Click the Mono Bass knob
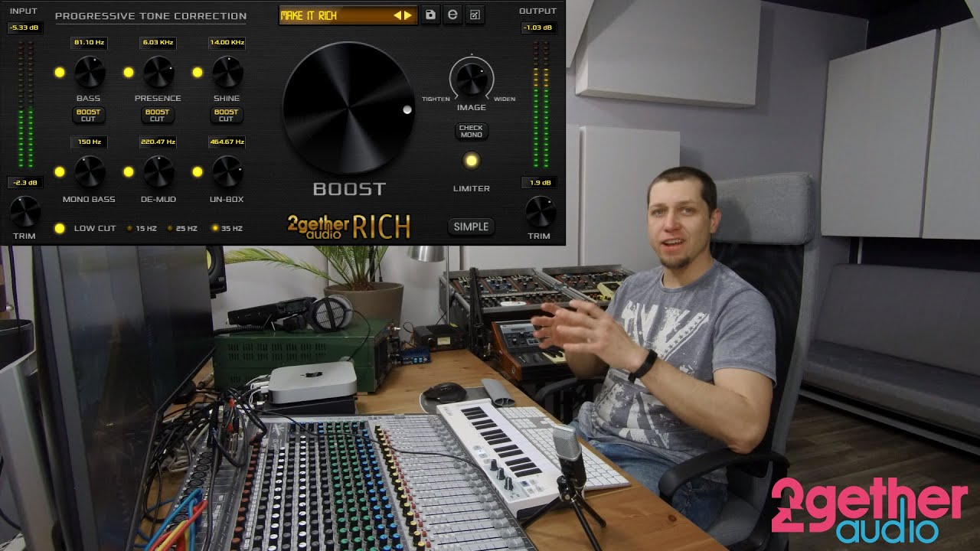The width and height of the screenshot is (980, 551). (x=90, y=171)
